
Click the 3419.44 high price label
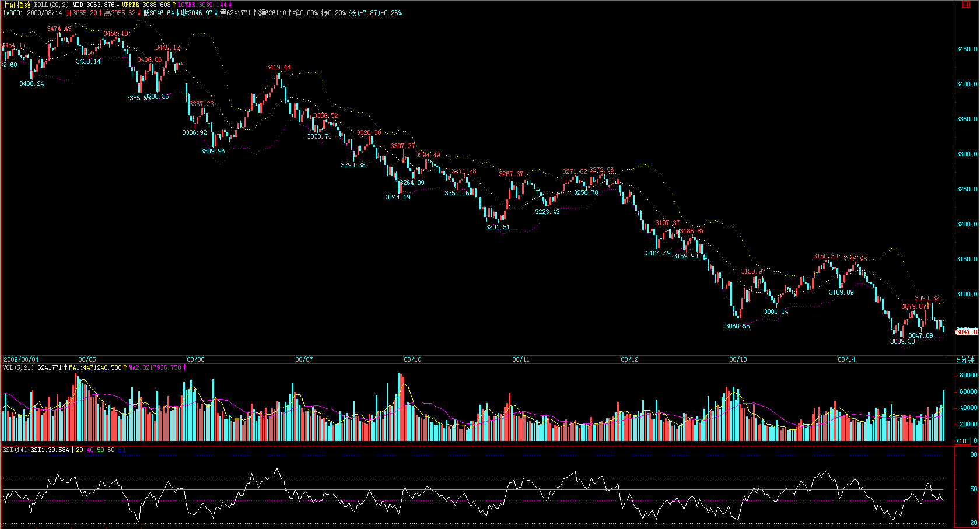pos(278,68)
